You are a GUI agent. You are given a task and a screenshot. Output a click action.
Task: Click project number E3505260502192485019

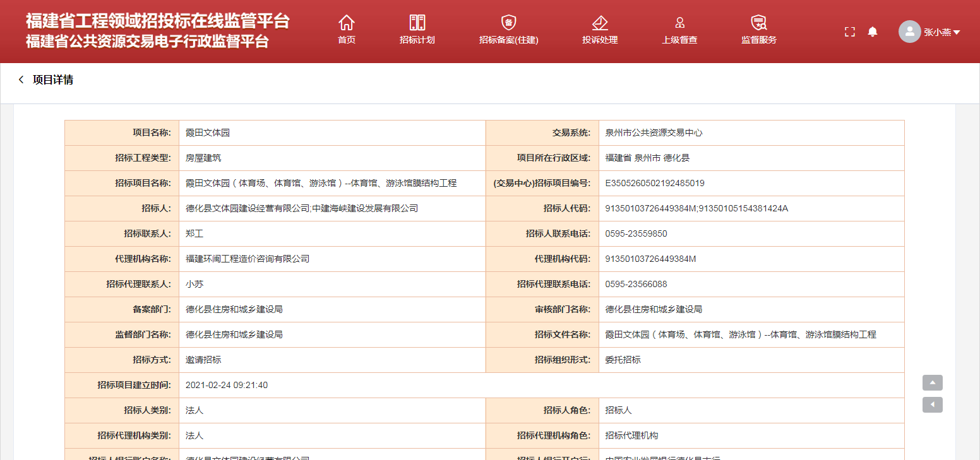655,183
